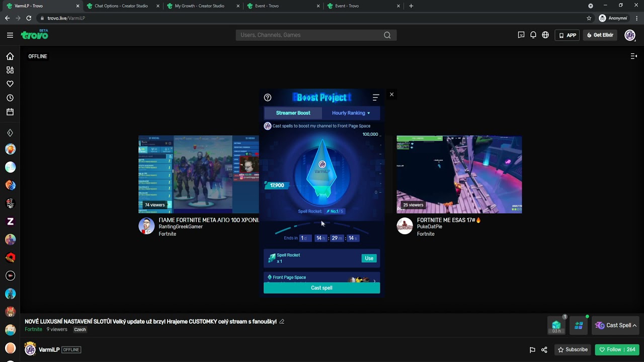
Task: Click the Czech stream title starting 'NOVÉ LUXUSNÍ'
Action: 150,322
